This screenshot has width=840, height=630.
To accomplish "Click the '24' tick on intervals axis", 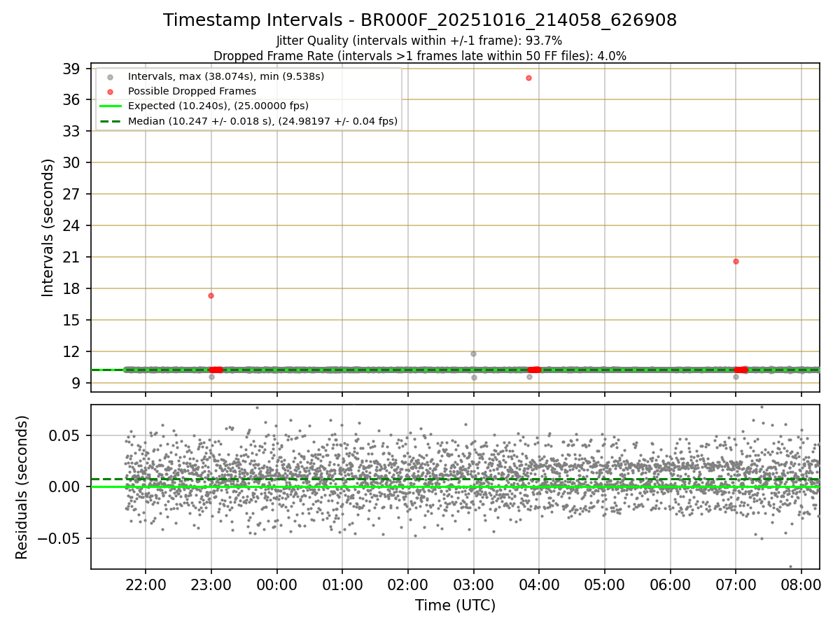I will (71, 226).
